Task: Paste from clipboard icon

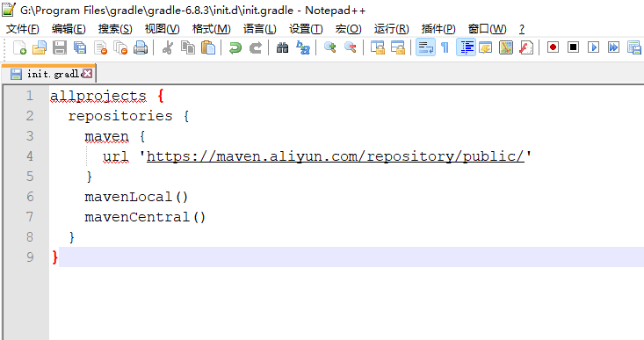Action: (x=208, y=47)
